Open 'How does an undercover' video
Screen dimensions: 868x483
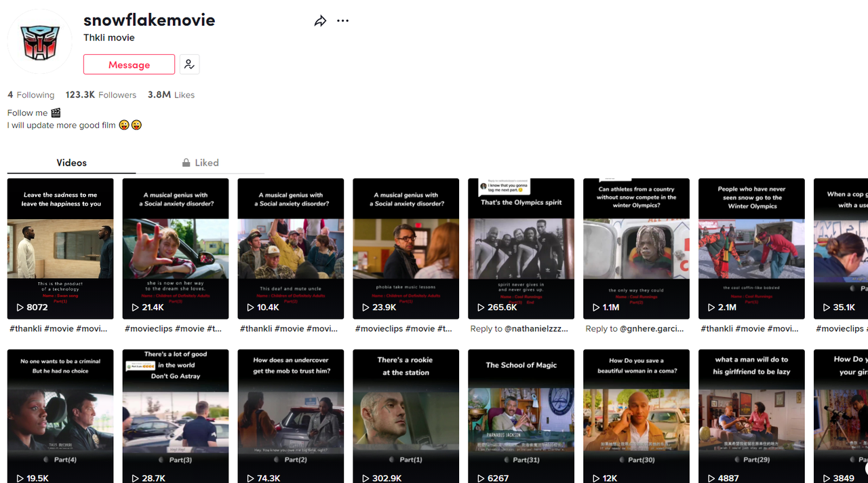(x=291, y=416)
